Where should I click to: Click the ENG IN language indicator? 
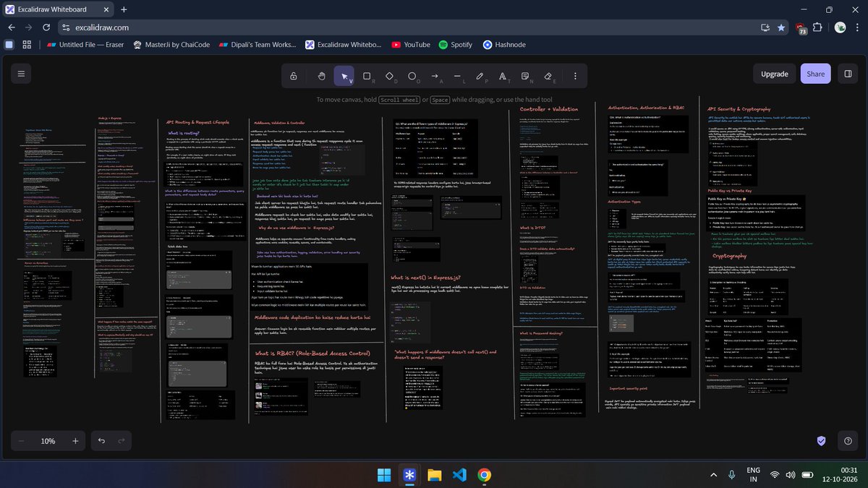(x=753, y=474)
